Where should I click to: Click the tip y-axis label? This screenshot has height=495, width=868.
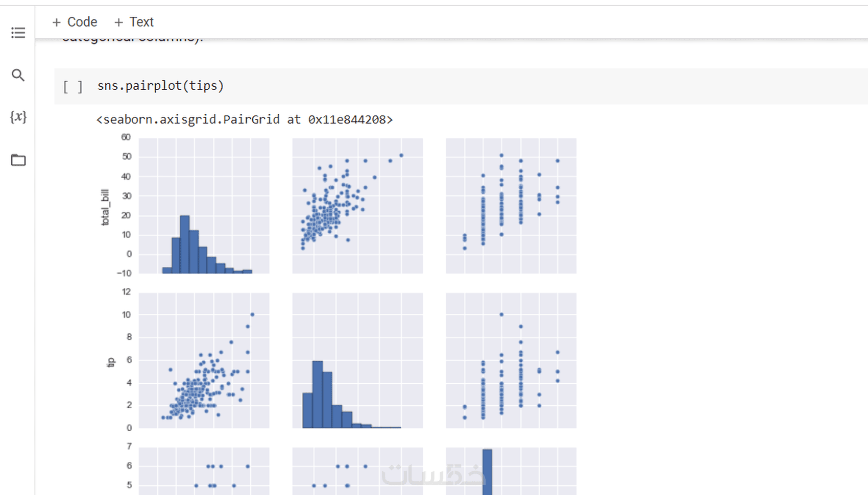pos(110,362)
